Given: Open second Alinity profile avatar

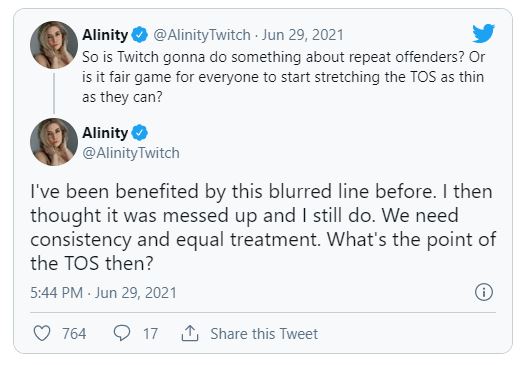Looking at the screenshot, I should coord(54,142).
